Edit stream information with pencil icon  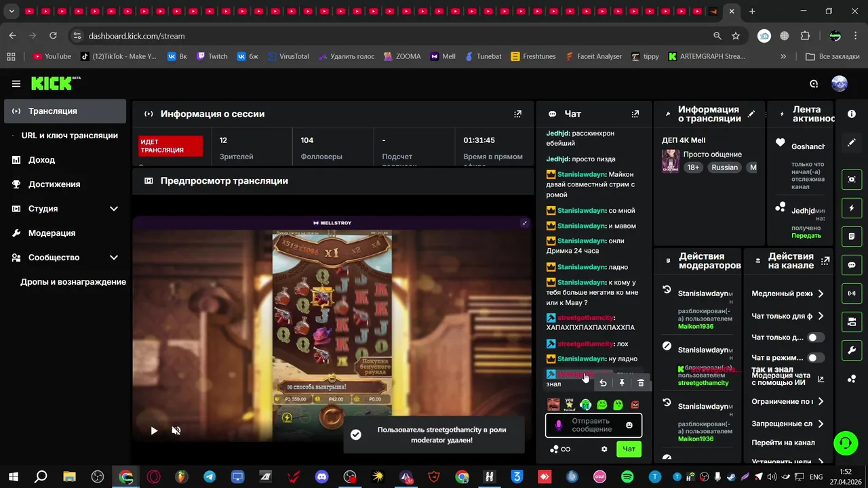click(x=751, y=114)
